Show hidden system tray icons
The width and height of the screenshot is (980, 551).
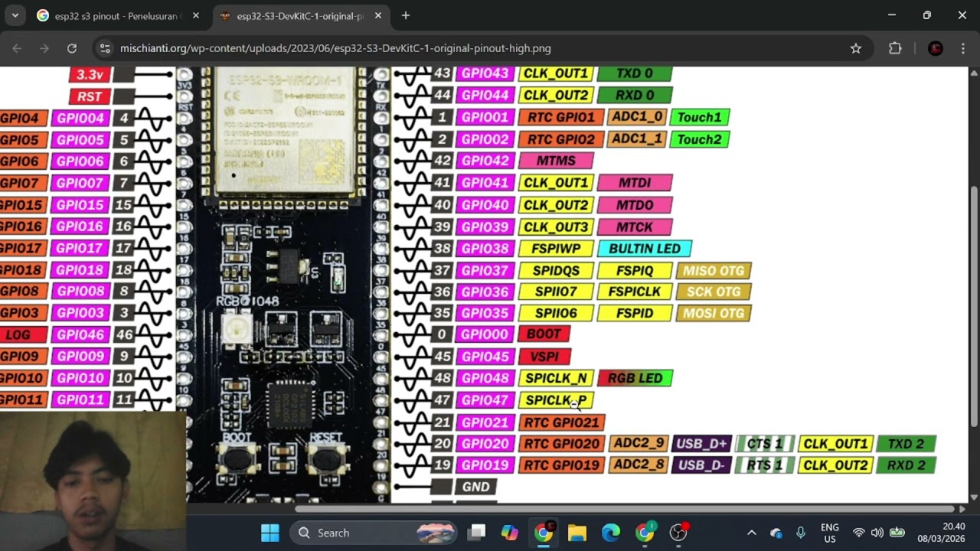click(x=752, y=533)
